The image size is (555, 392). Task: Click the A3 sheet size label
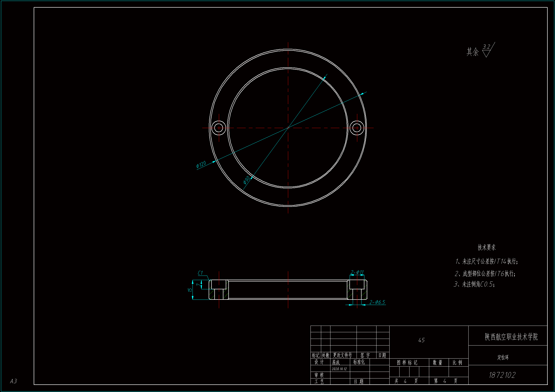(13, 381)
